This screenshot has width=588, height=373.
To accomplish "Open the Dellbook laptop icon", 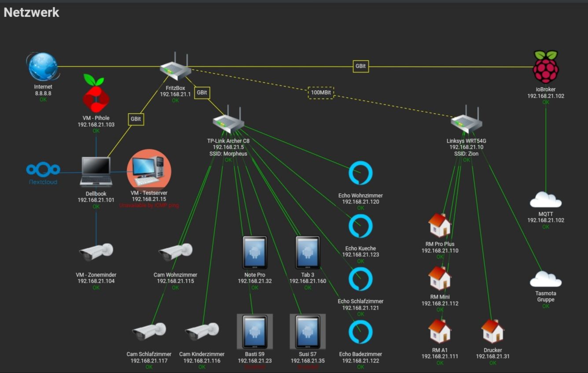I will [96, 172].
